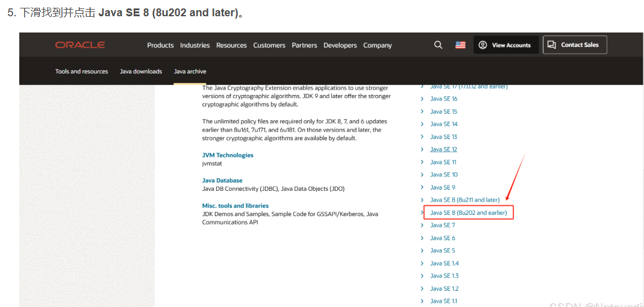Open the Java SE 7 link

pyautogui.click(x=443, y=225)
